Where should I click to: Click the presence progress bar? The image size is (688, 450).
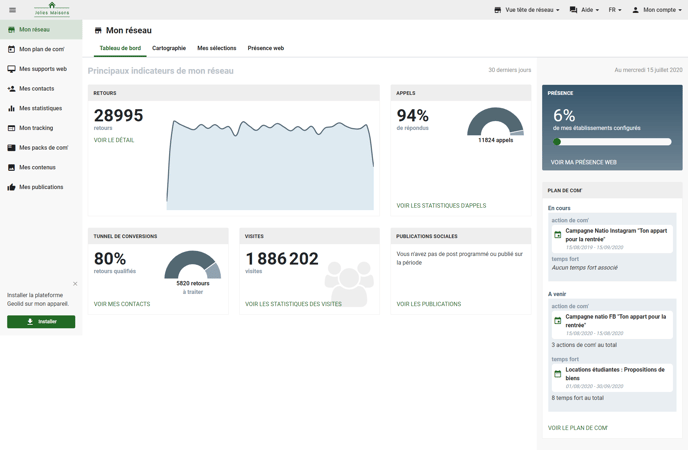coord(612,142)
